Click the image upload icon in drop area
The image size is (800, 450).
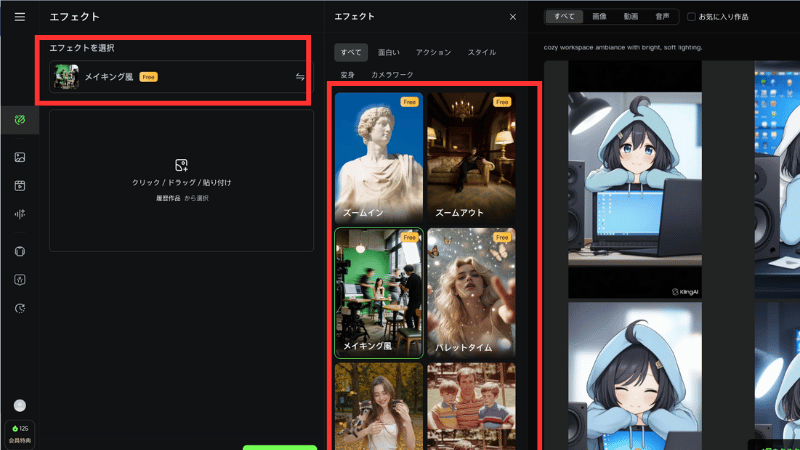(x=181, y=165)
